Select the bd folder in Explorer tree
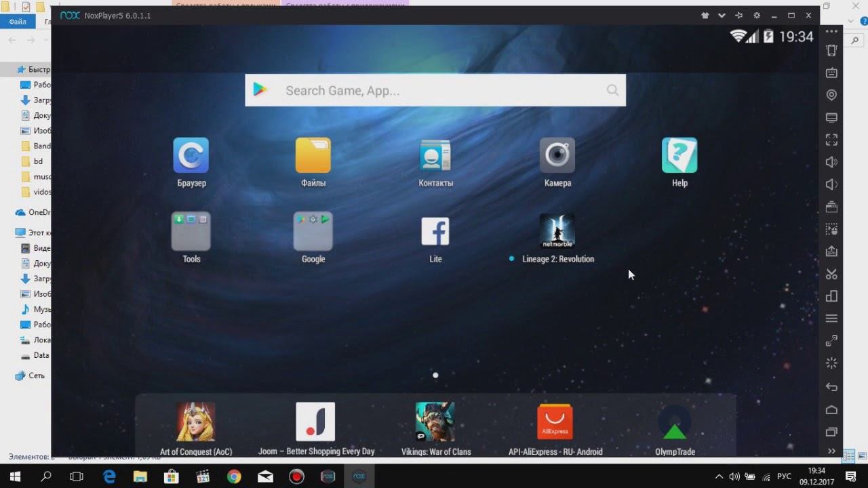Image resolution: width=868 pixels, height=488 pixels. 32,161
